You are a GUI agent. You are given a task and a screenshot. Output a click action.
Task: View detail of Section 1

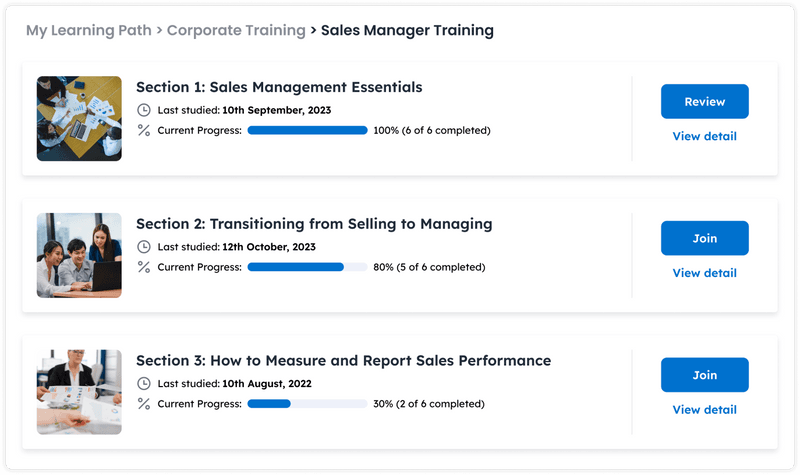tap(704, 136)
